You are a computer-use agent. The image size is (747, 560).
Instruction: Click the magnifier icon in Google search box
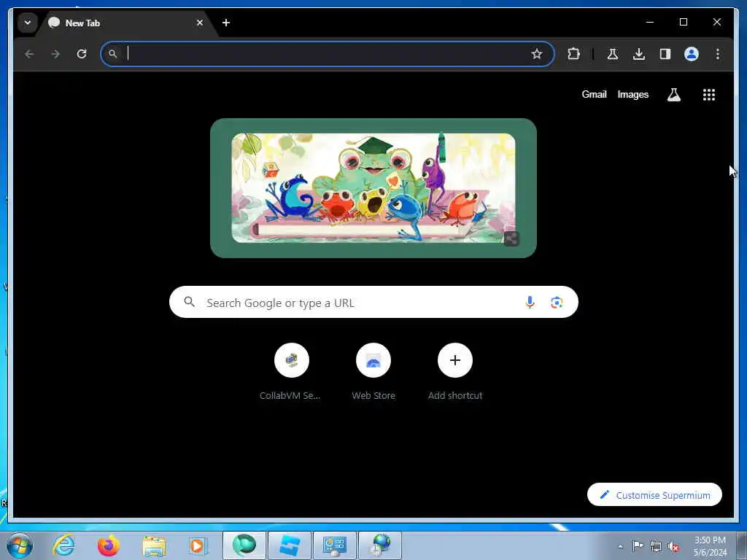(190, 302)
